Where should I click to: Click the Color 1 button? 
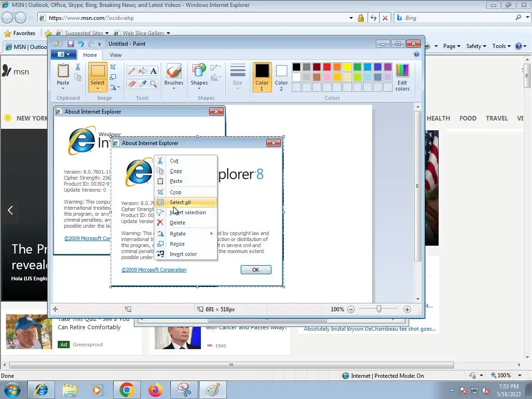point(262,78)
